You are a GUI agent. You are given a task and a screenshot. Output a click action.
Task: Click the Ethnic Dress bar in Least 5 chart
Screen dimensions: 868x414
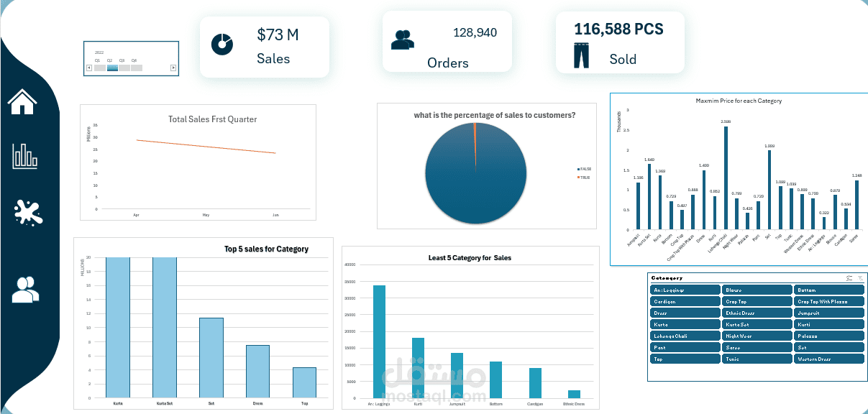click(x=574, y=394)
